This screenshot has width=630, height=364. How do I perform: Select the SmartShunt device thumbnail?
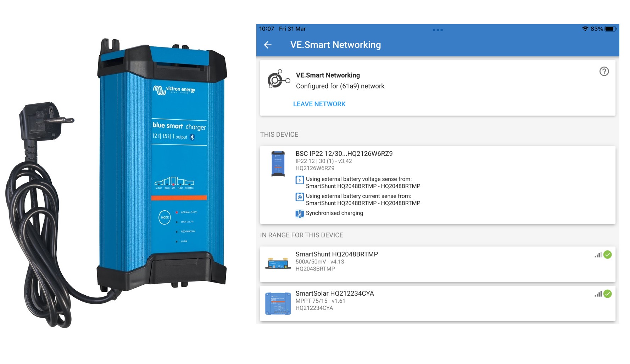click(278, 264)
